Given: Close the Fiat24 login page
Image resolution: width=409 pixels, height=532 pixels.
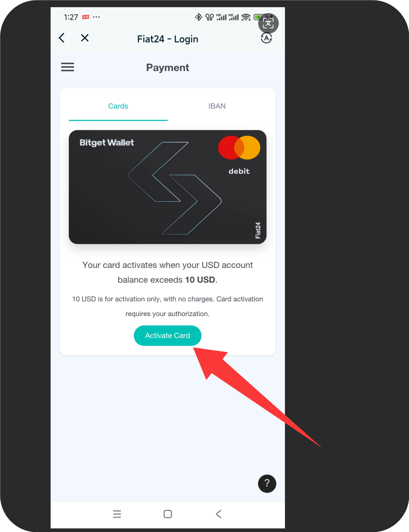Looking at the screenshot, I should pos(85,38).
